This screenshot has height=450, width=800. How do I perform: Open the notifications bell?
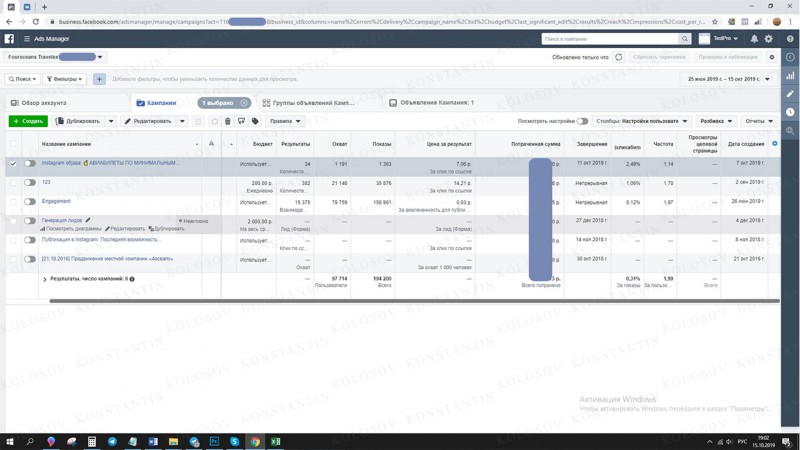754,39
